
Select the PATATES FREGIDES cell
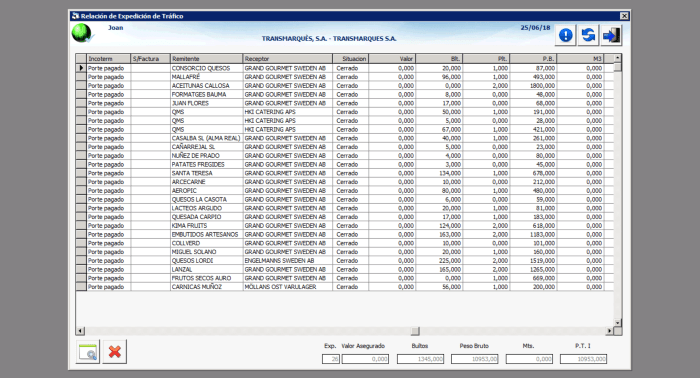tap(207, 164)
